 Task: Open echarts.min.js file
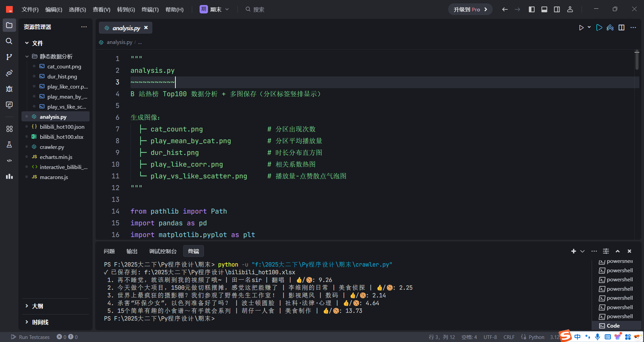56,157
